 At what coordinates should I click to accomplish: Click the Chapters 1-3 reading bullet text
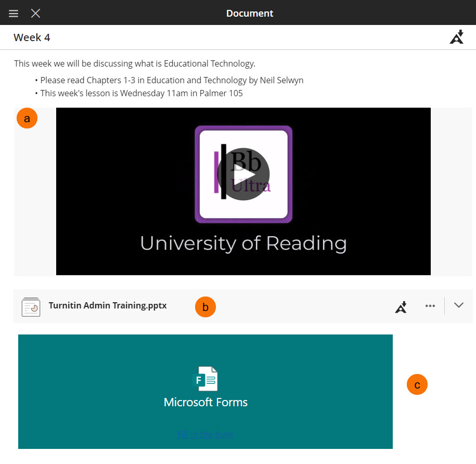[172, 80]
